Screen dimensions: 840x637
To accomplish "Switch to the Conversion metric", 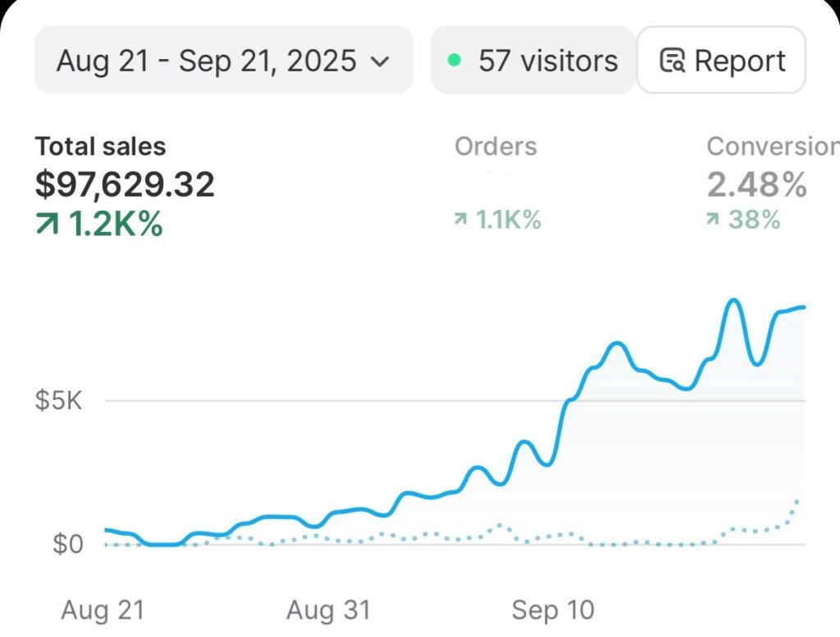I will pyautogui.click(x=771, y=147).
